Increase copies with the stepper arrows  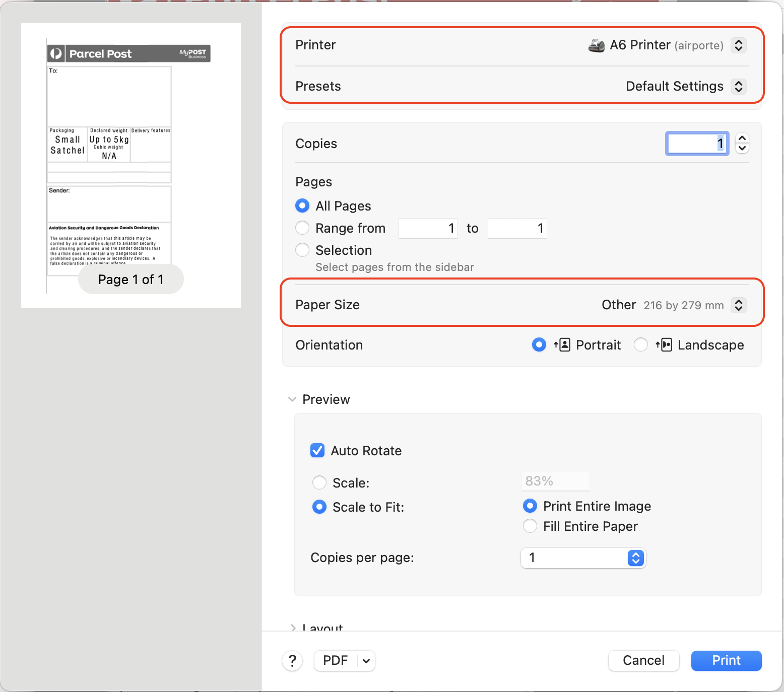[742, 139]
